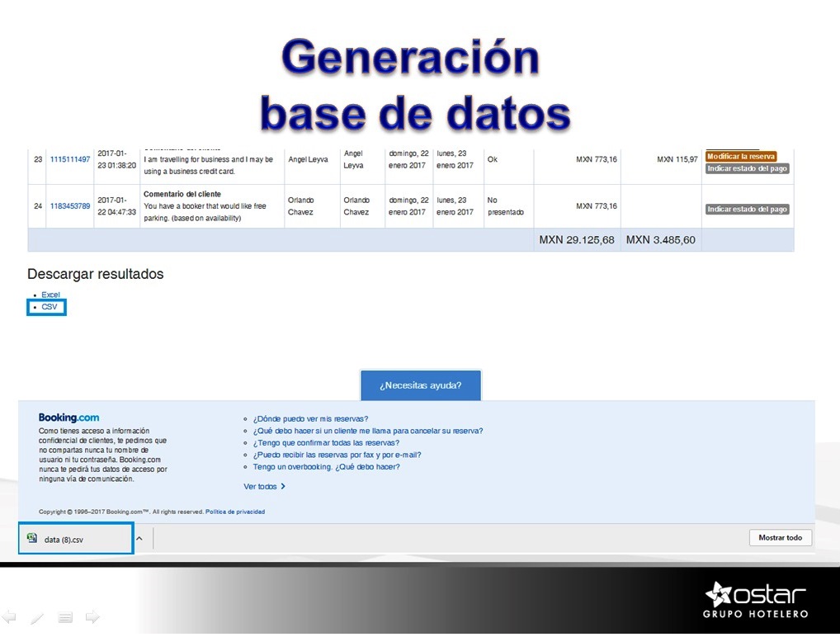Expand options for the data (8).csv download

[139, 538]
